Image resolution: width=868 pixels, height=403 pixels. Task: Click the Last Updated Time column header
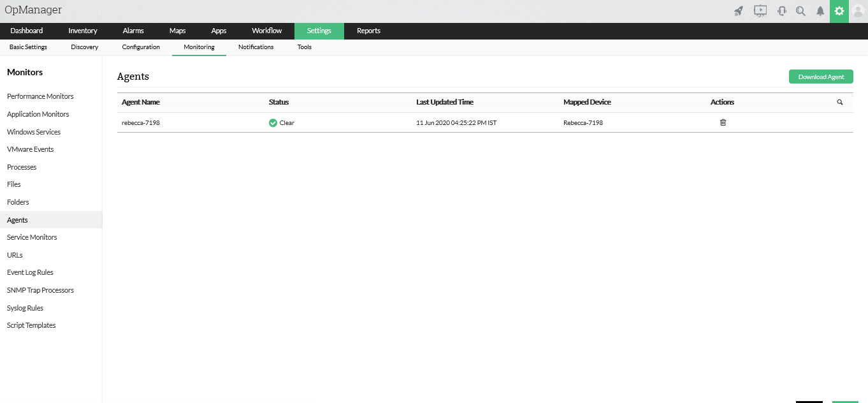pyautogui.click(x=445, y=102)
